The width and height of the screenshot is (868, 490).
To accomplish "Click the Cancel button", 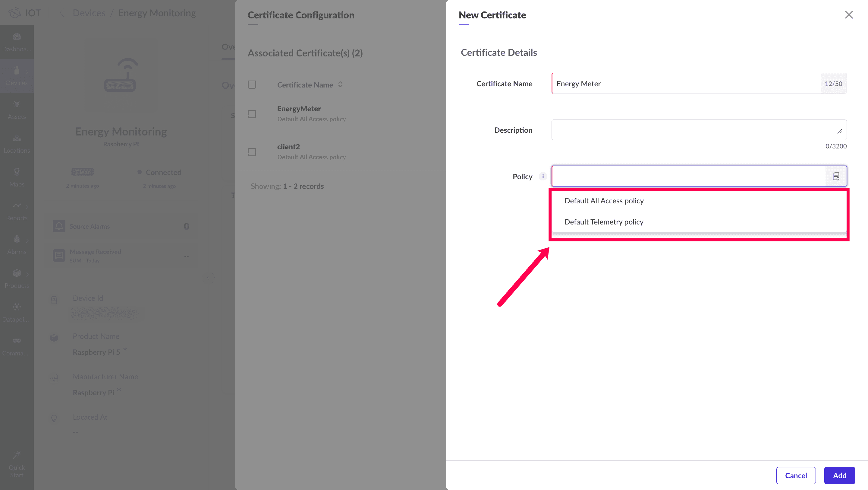I will [796, 475].
